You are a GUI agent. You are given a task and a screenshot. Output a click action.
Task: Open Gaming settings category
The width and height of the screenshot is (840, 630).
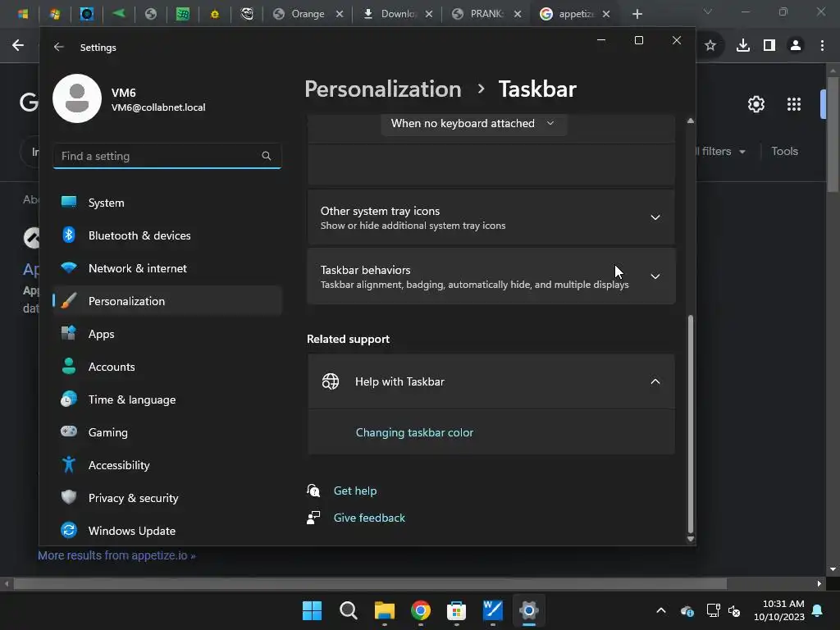(167, 432)
